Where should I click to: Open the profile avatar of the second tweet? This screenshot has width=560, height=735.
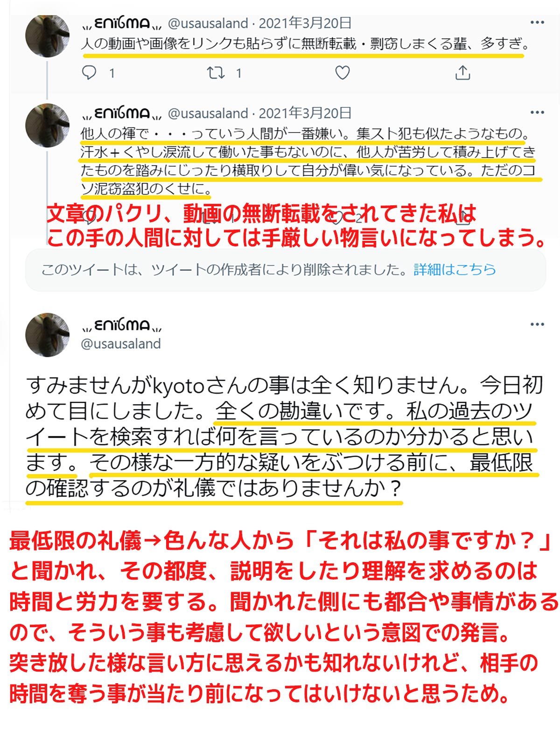pyautogui.click(x=48, y=125)
